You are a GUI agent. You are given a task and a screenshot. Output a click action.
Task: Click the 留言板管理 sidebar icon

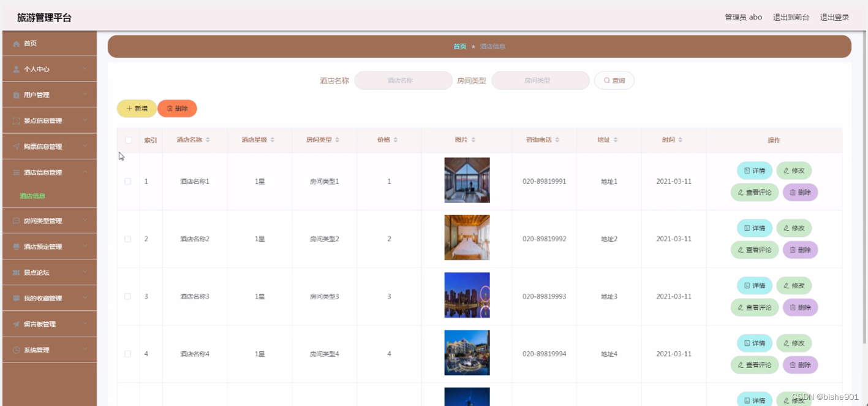coord(17,324)
